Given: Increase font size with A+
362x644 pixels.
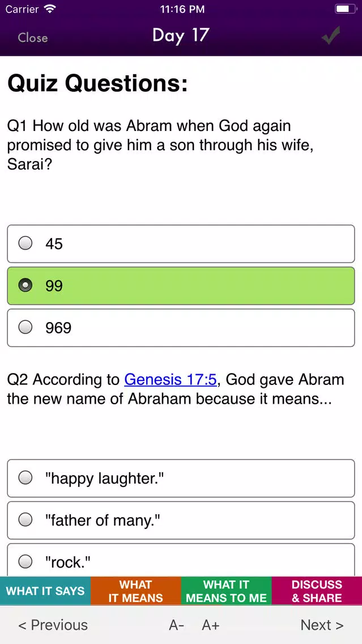Looking at the screenshot, I should 211,625.
